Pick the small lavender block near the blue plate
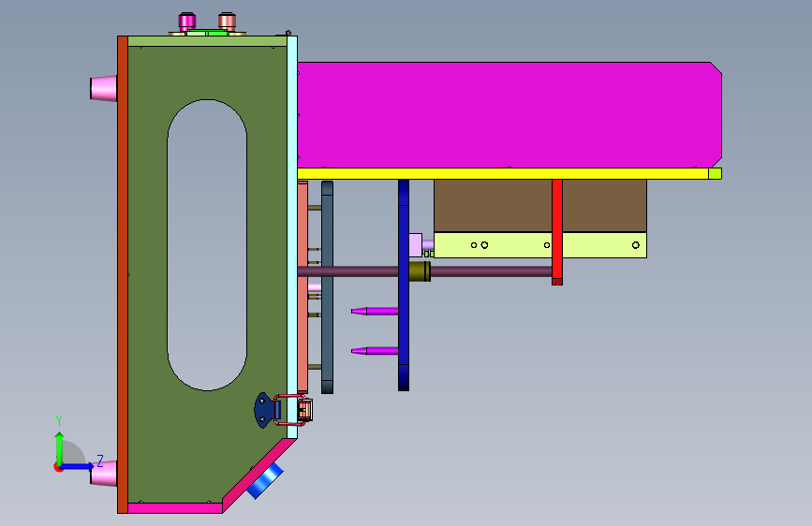 [x=415, y=245]
